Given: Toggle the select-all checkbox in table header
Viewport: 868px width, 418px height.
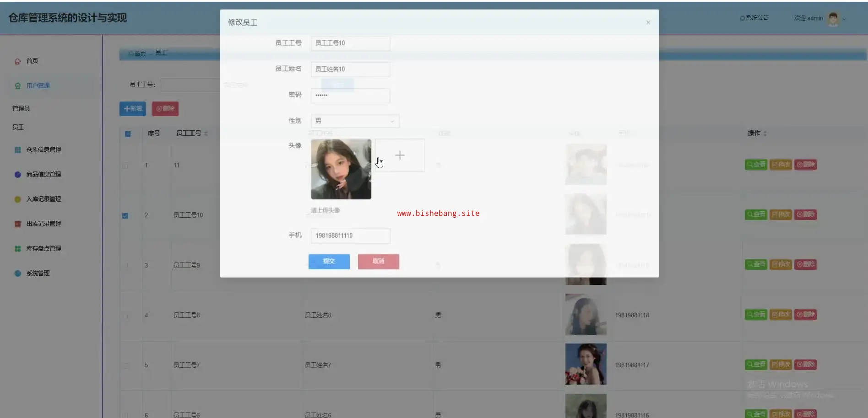Looking at the screenshot, I should pos(128,134).
